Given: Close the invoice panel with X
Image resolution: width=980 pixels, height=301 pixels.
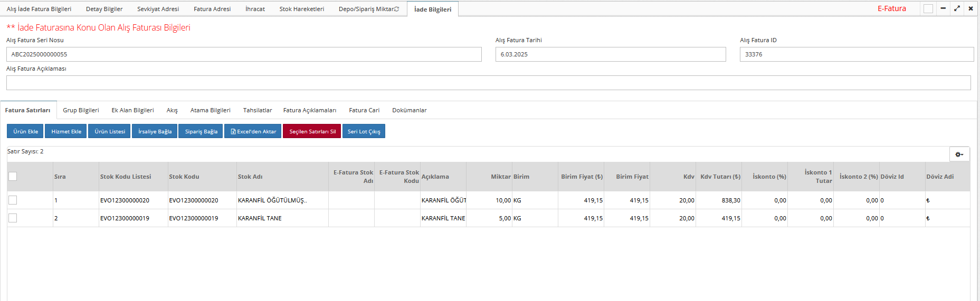Looking at the screenshot, I should (971, 8).
